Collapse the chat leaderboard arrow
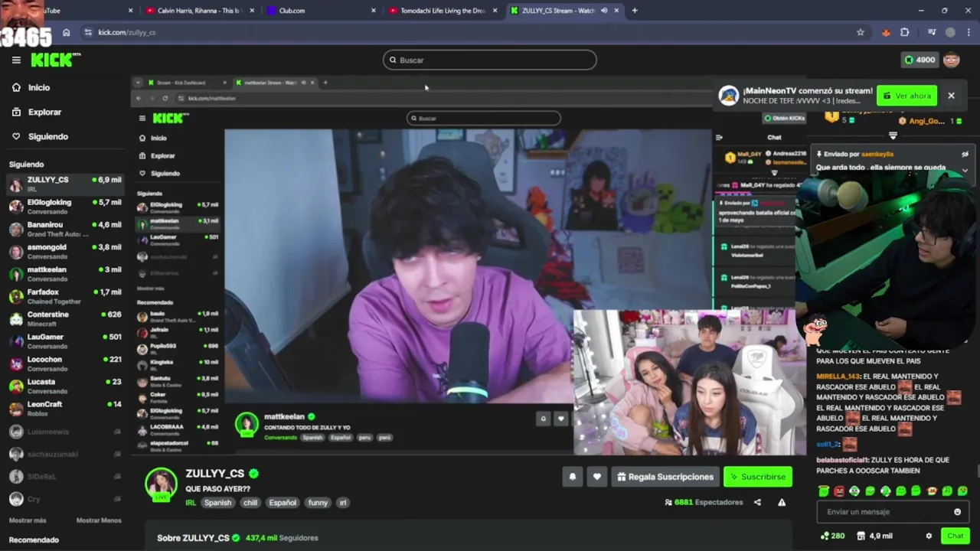 pos(893,135)
